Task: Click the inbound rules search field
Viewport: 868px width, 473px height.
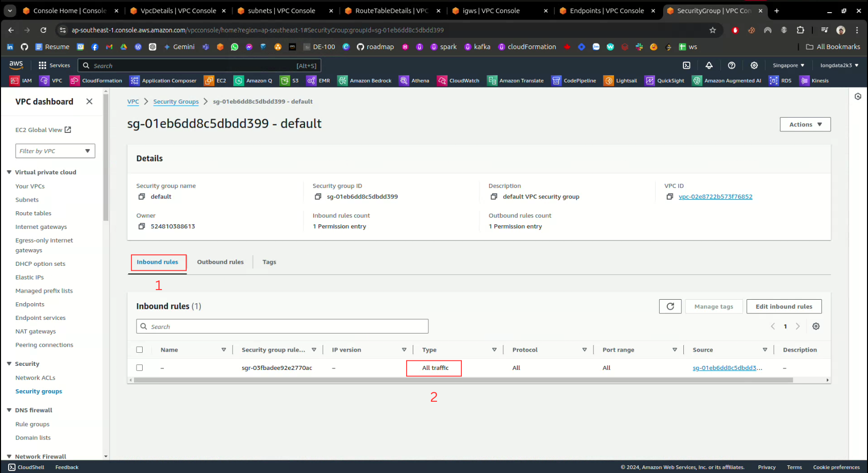Action: pos(282,326)
